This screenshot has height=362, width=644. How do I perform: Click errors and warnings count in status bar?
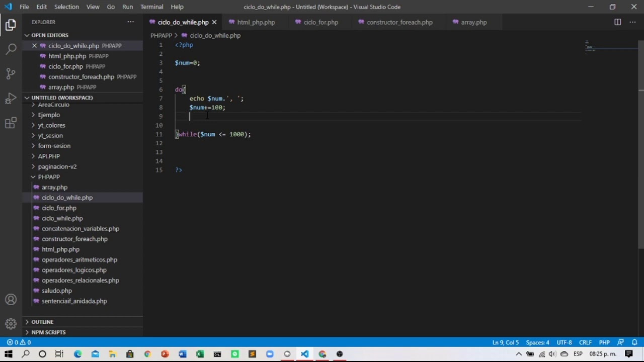19,342
